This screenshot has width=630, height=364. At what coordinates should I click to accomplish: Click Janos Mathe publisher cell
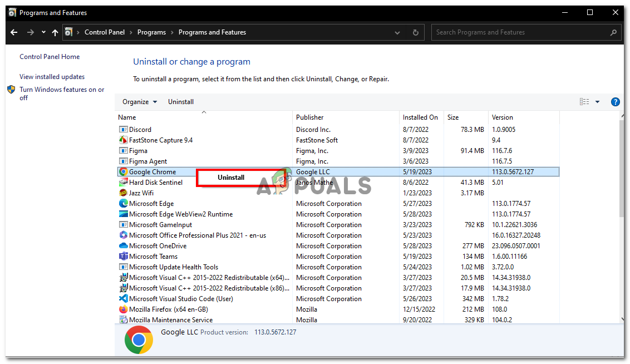[314, 183]
